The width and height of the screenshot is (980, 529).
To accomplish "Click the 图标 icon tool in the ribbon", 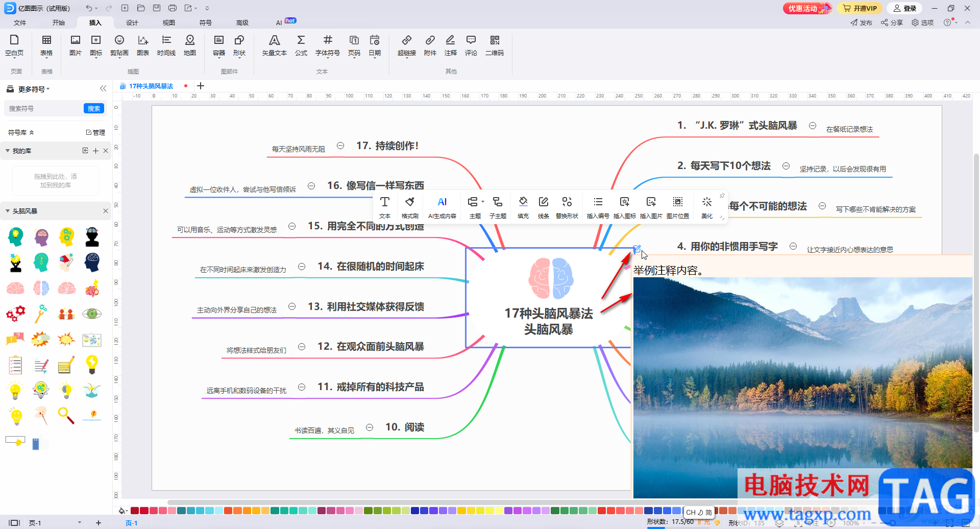I will click(x=96, y=45).
